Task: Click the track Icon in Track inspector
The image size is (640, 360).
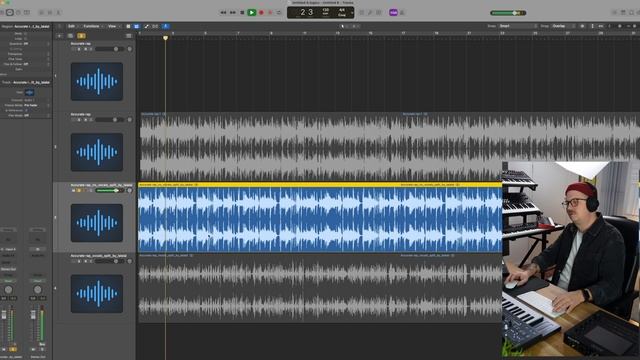Action: tap(29, 93)
